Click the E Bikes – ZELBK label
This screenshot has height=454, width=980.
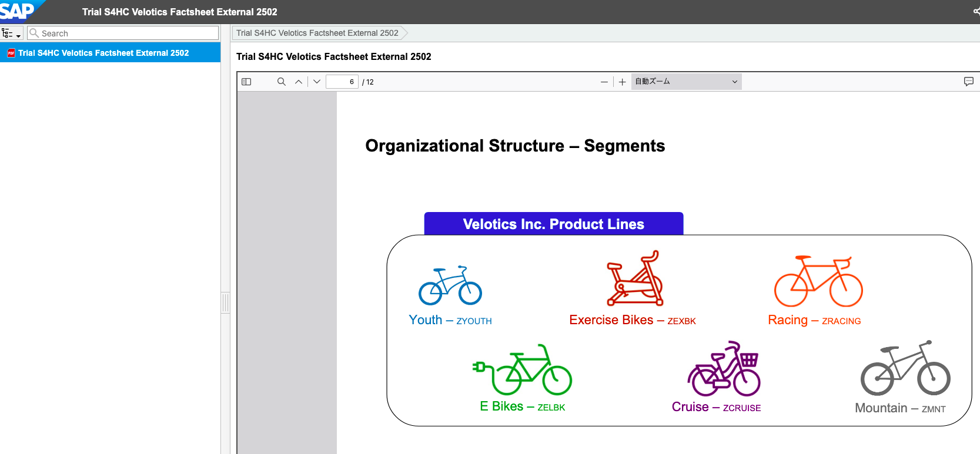click(523, 406)
